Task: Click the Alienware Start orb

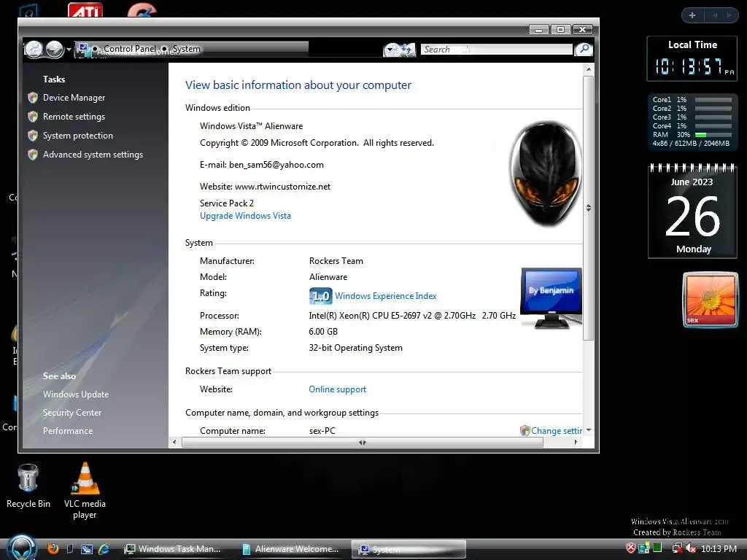Action: 22,548
